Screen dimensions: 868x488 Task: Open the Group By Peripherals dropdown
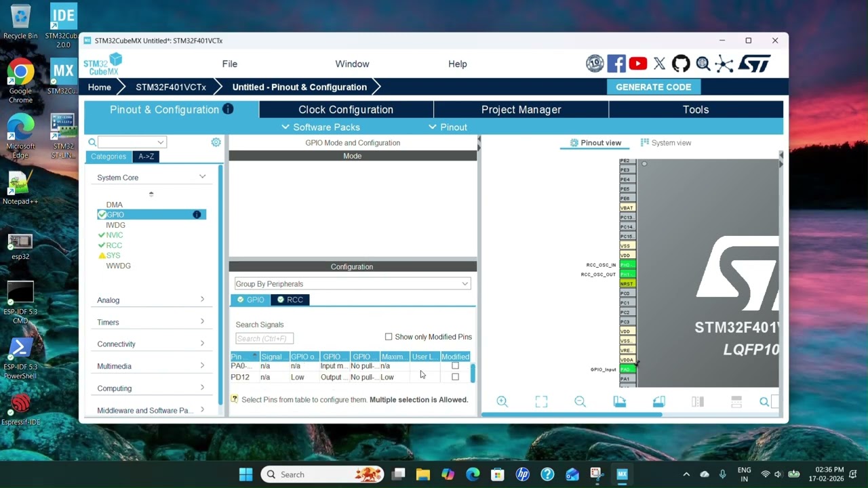pos(352,284)
